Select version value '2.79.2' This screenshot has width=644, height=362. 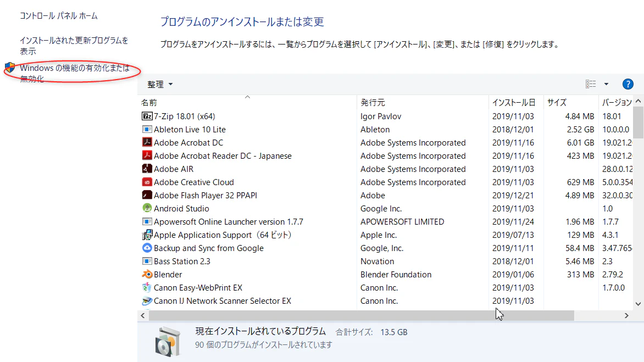(x=612, y=274)
